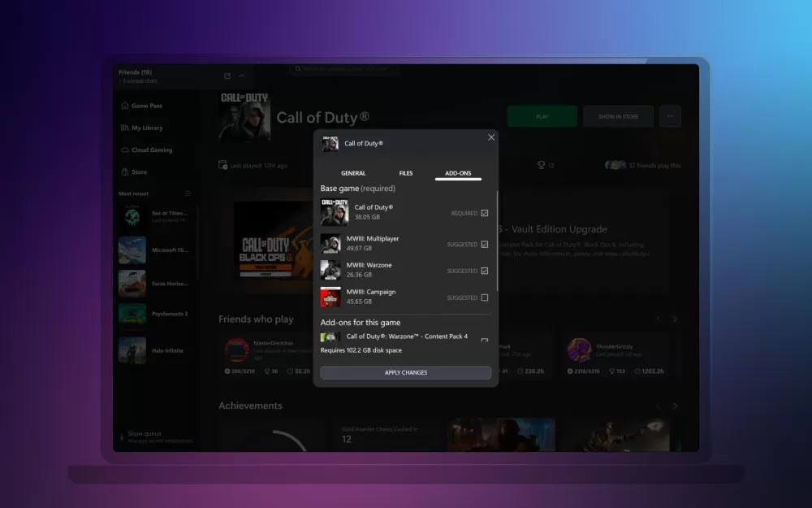Switch to the GENERAL tab

[353, 173]
